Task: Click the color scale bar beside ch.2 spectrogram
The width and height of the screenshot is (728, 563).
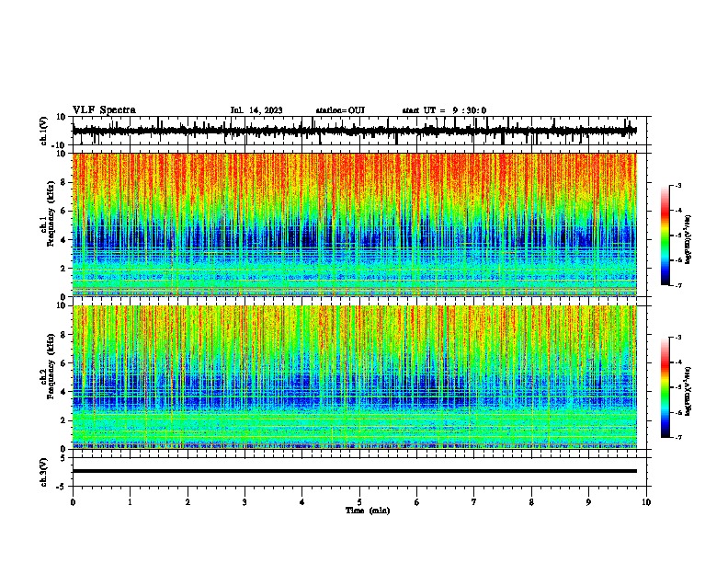Action: pyautogui.click(x=665, y=387)
